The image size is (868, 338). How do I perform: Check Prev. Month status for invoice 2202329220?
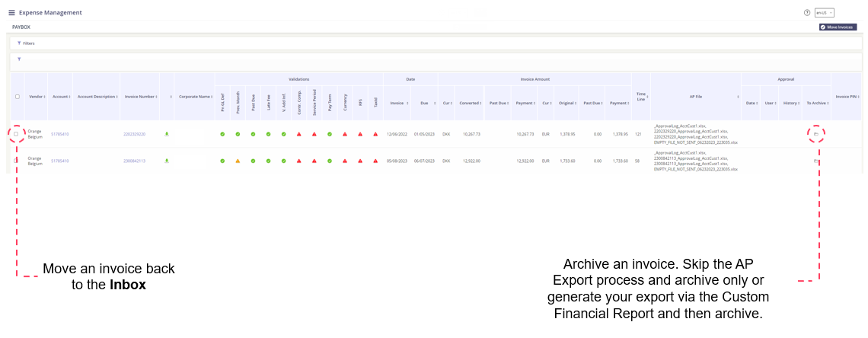click(x=238, y=134)
